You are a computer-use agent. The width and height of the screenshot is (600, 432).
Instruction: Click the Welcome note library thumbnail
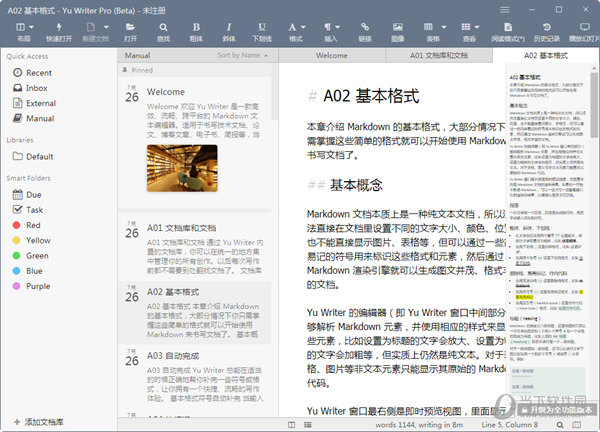coord(182,168)
